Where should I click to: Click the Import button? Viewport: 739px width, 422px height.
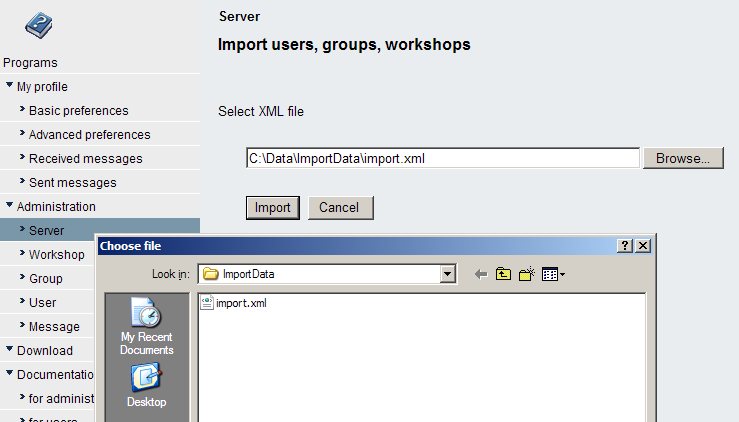point(272,208)
